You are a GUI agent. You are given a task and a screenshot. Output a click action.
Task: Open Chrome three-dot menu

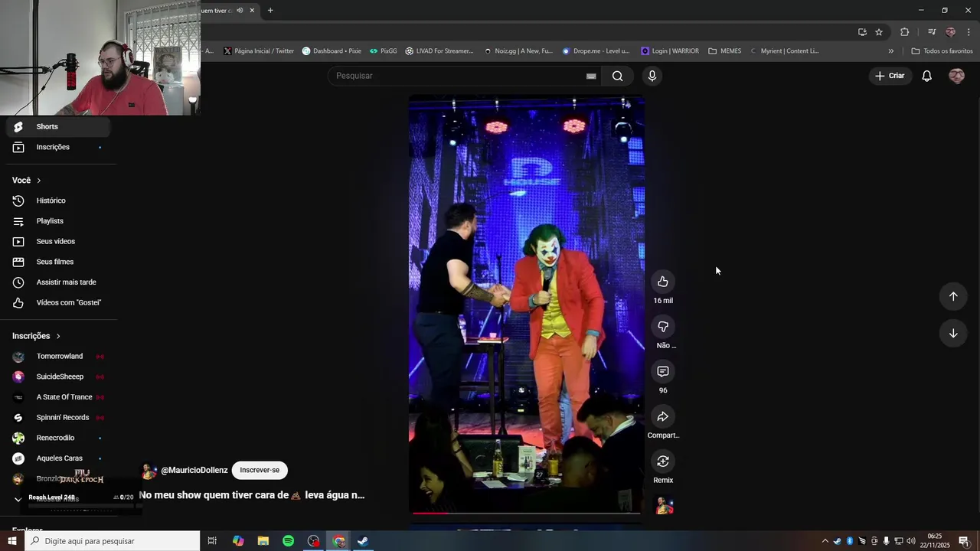coord(969,32)
